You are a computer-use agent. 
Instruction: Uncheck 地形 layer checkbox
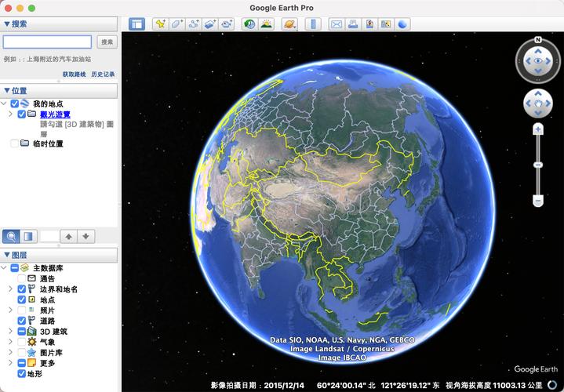22,373
